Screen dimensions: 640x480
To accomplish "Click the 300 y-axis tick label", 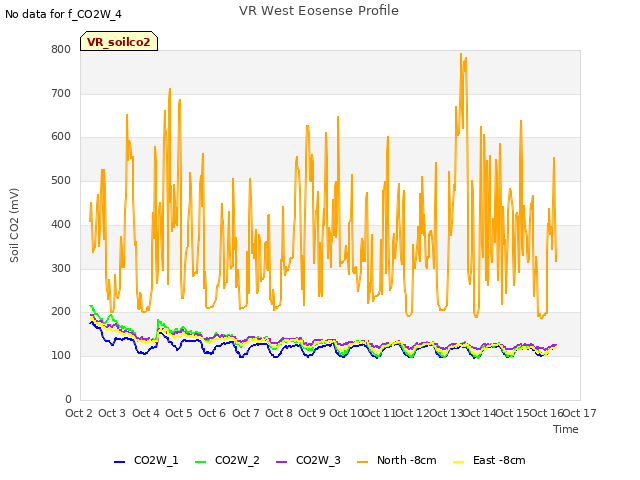I will tap(61, 269).
